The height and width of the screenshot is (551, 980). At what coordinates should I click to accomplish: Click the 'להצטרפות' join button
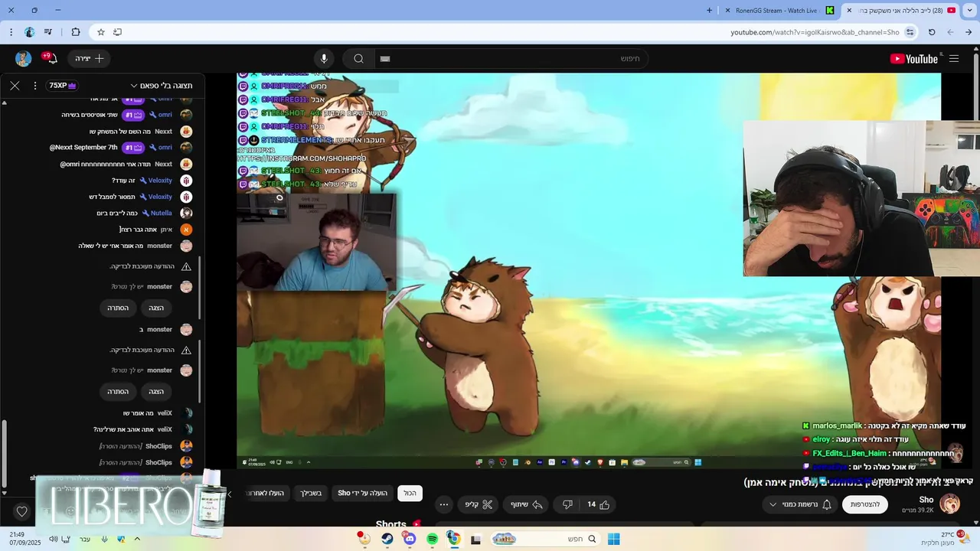coord(865,504)
